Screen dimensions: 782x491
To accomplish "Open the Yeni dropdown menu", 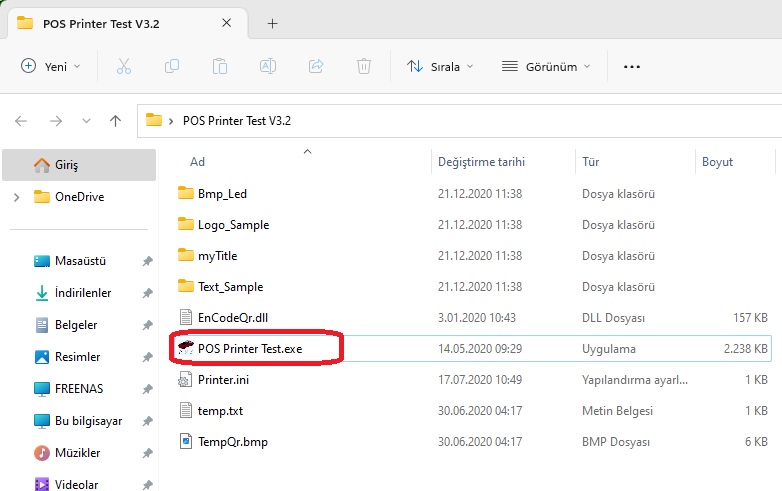I will (x=50, y=66).
